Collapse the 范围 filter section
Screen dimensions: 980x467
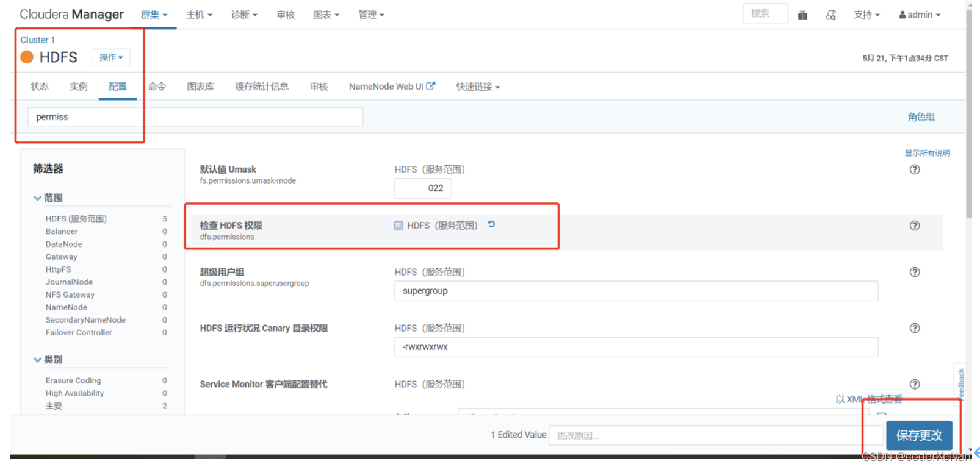pyautogui.click(x=48, y=198)
